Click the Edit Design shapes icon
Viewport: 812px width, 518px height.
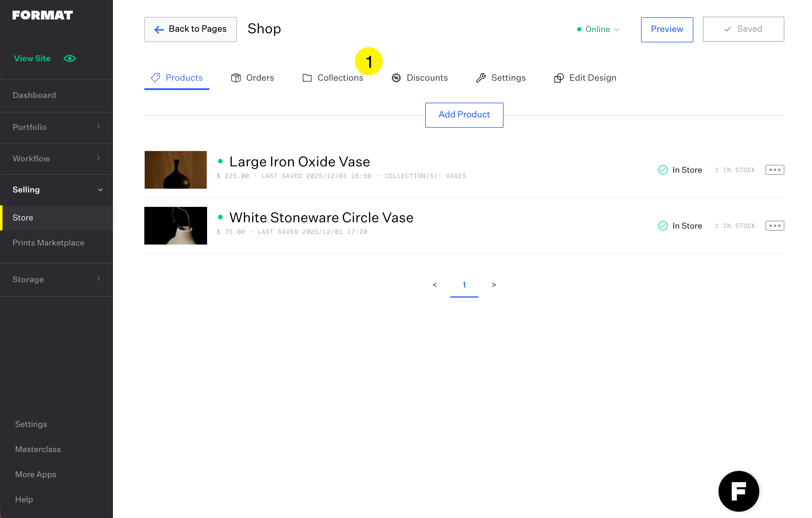pyautogui.click(x=559, y=78)
